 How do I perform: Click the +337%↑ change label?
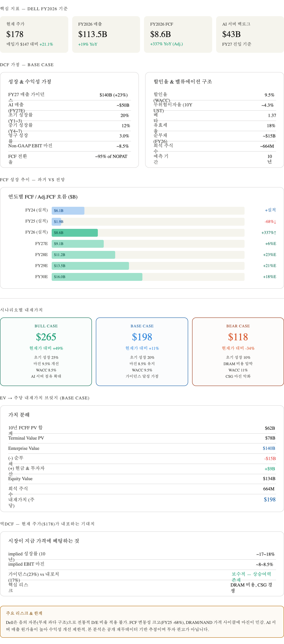coord(269,233)
